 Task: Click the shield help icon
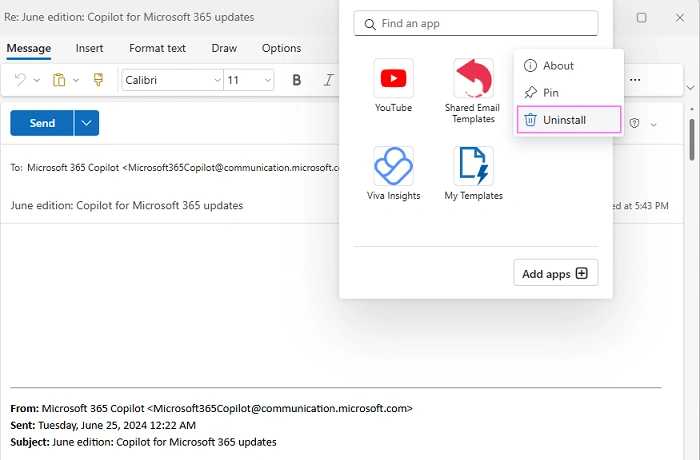pyautogui.click(x=634, y=123)
